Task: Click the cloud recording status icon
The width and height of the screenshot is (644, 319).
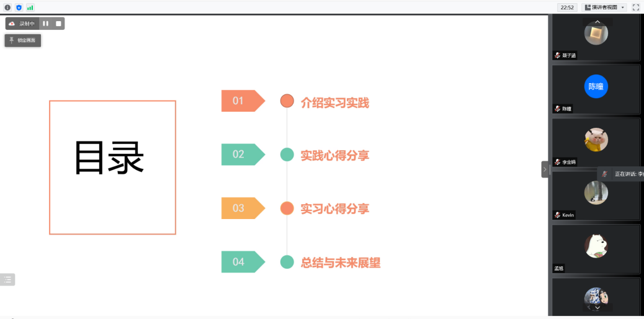Action: 12,24
